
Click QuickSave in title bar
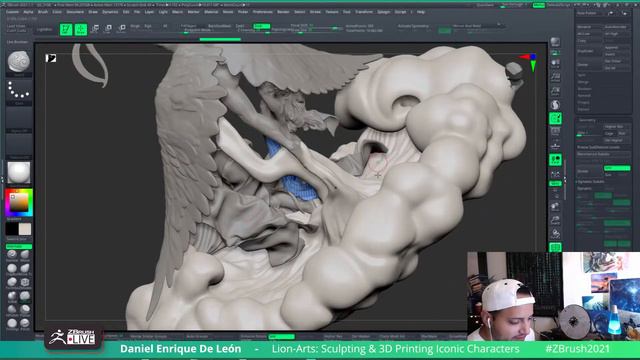pyautogui.click(x=485, y=5)
